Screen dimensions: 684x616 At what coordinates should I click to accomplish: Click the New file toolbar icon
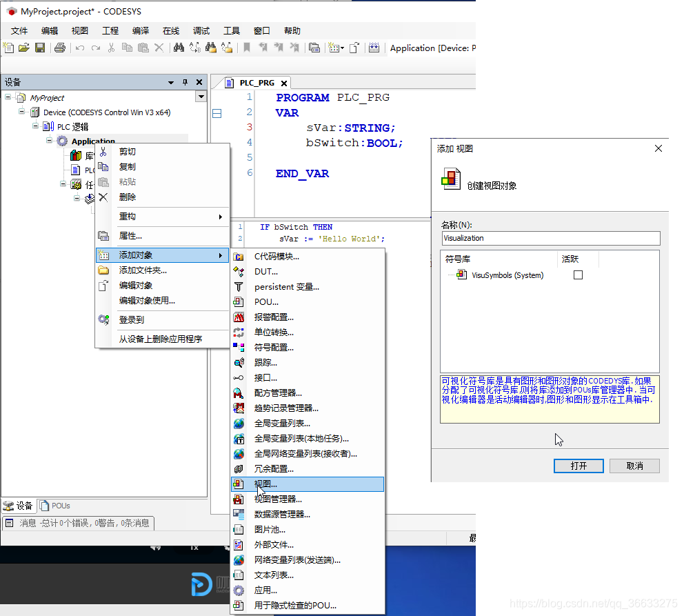coord(9,48)
